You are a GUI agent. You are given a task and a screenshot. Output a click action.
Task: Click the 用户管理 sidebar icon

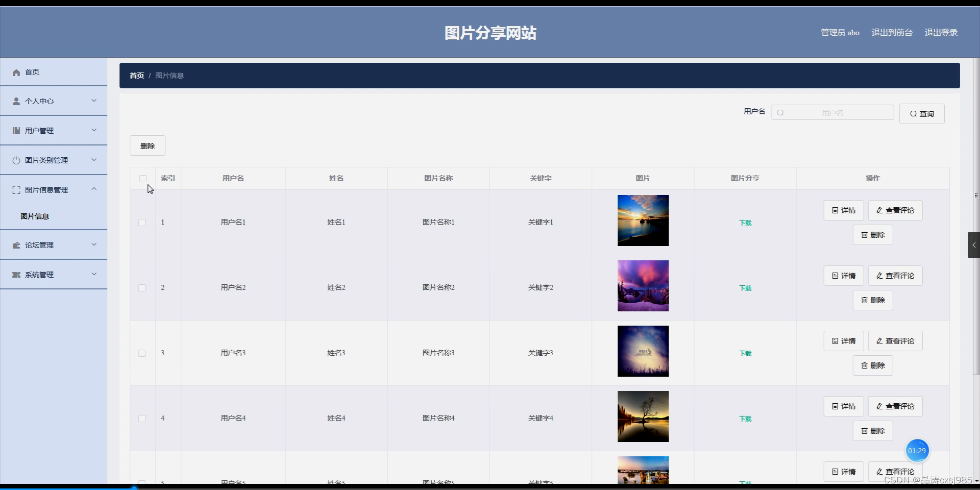(x=16, y=131)
